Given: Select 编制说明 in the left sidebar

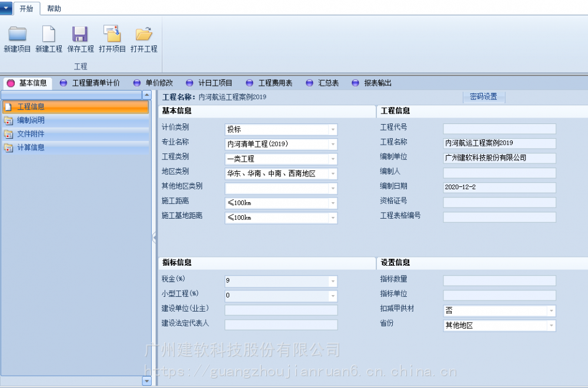Looking at the screenshot, I should point(31,121).
